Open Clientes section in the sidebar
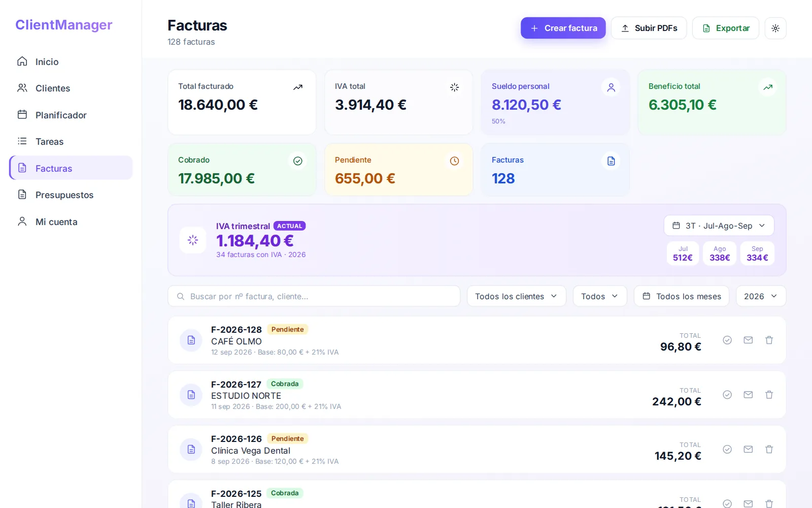The image size is (812, 508). click(71, 88)
